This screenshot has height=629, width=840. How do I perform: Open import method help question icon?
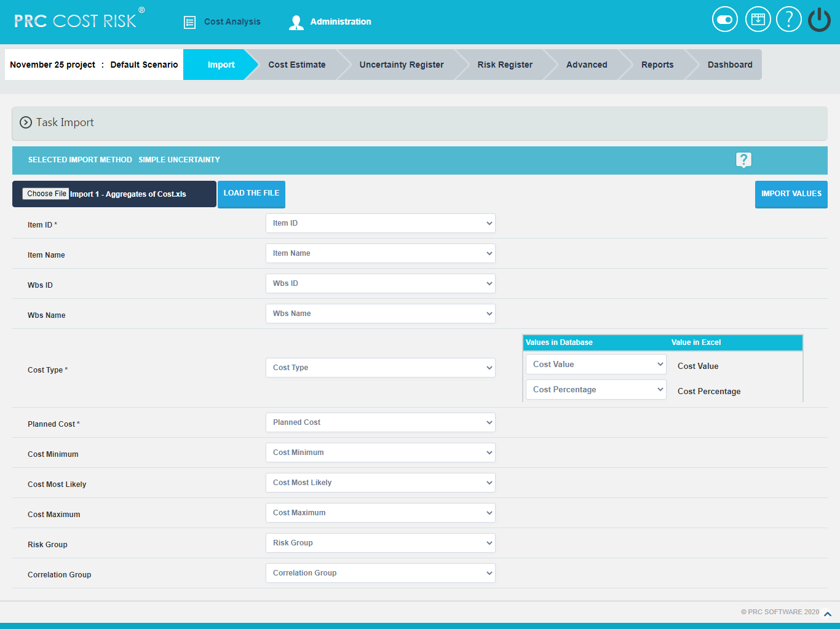[743, 160]
